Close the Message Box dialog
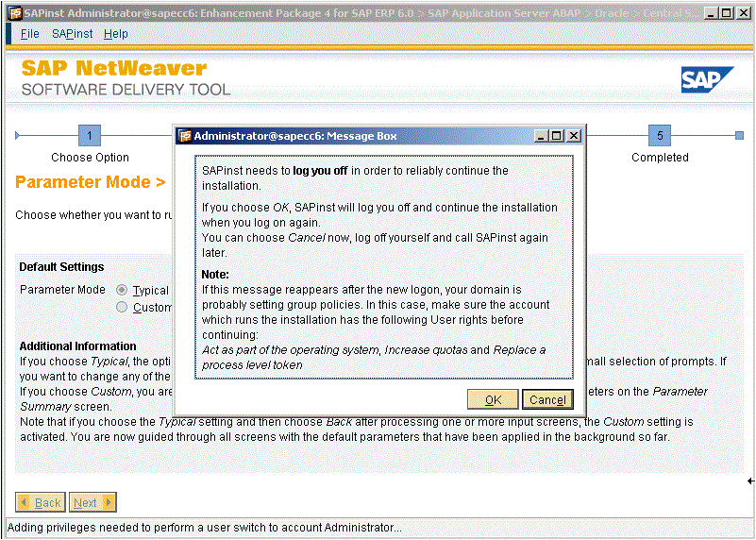 [x=573, y=136]
